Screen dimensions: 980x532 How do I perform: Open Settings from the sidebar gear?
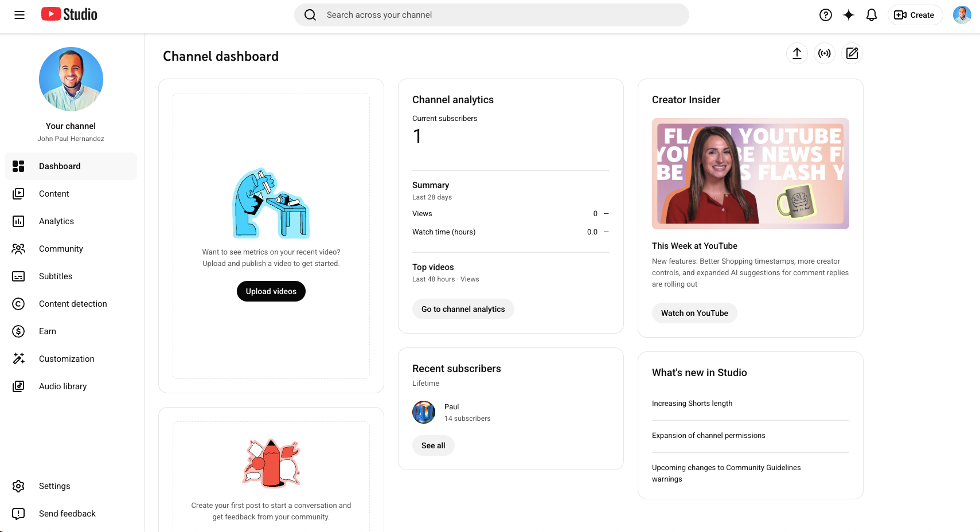(x=54, y=486)
